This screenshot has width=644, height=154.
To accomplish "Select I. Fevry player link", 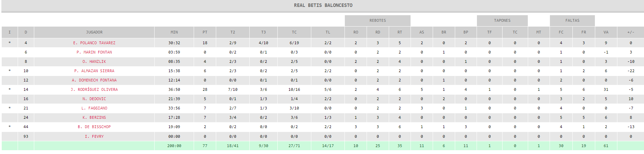I will [94, 136].
